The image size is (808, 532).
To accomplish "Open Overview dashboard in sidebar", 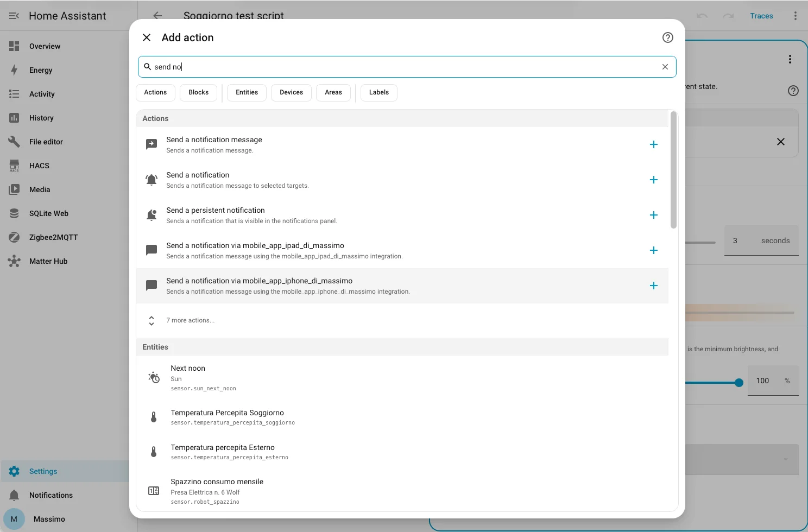I will point(65,46).
